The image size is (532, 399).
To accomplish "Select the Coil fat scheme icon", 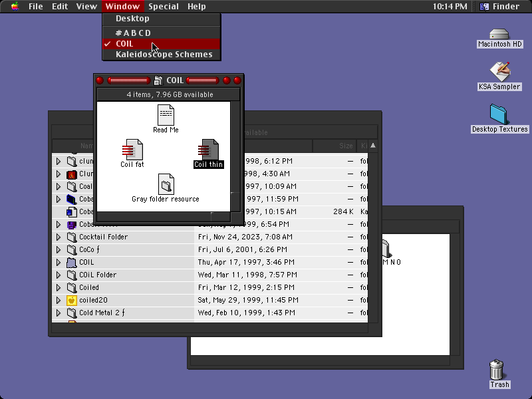I will tap(132, 150).
